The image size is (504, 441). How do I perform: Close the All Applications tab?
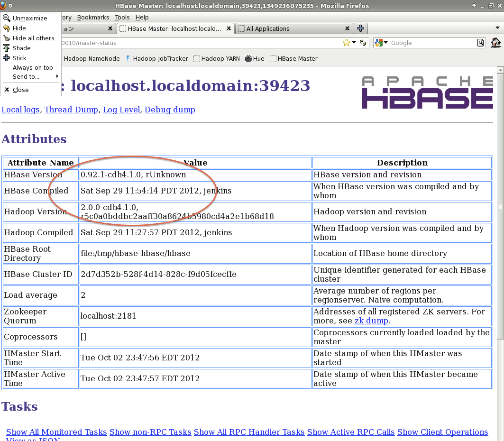(347, 28)
